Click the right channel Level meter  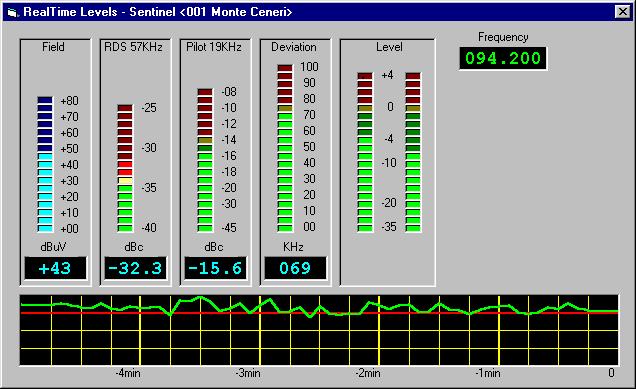413,152
